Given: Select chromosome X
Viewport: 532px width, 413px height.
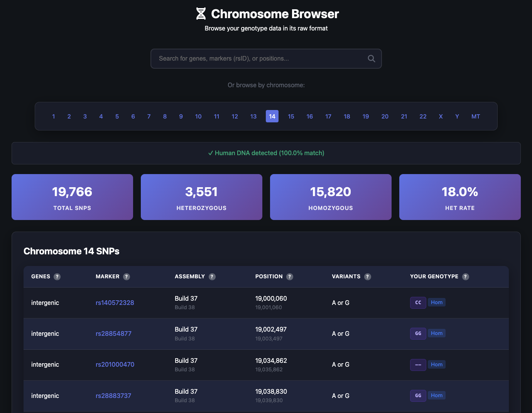Looking at the screenshot, I should coord(441,116).
